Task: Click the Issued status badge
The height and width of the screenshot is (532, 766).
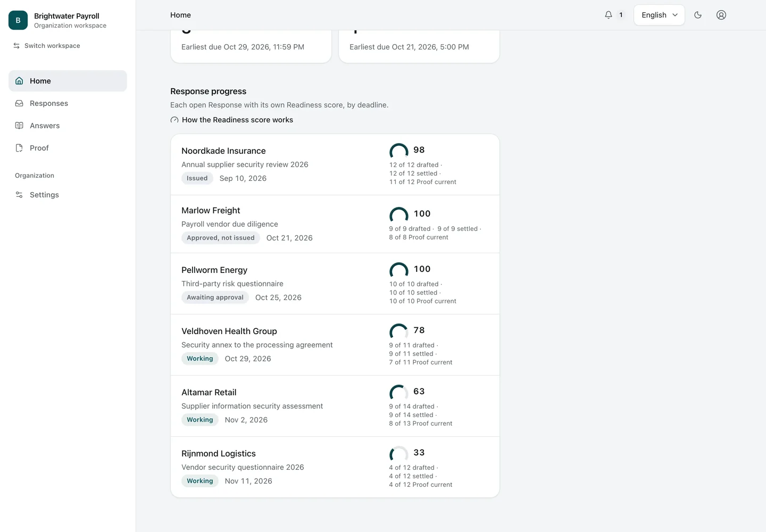Action: click(197, 178)
